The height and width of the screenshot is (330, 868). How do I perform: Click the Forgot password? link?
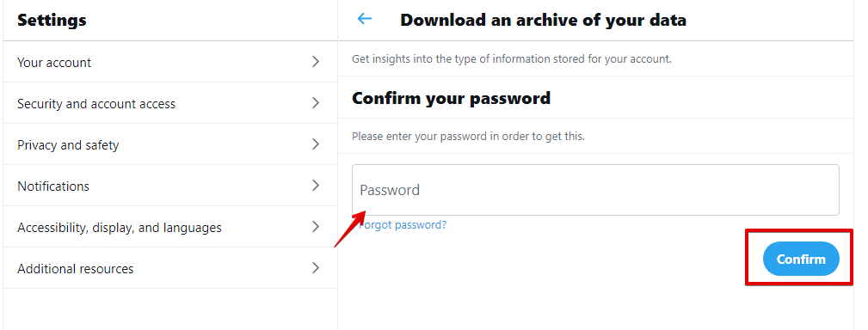403,225
